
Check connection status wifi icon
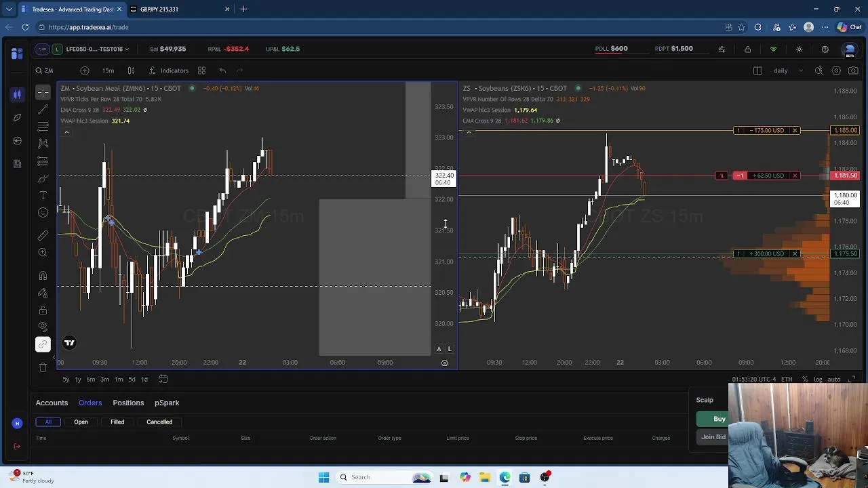pos(773,49)
